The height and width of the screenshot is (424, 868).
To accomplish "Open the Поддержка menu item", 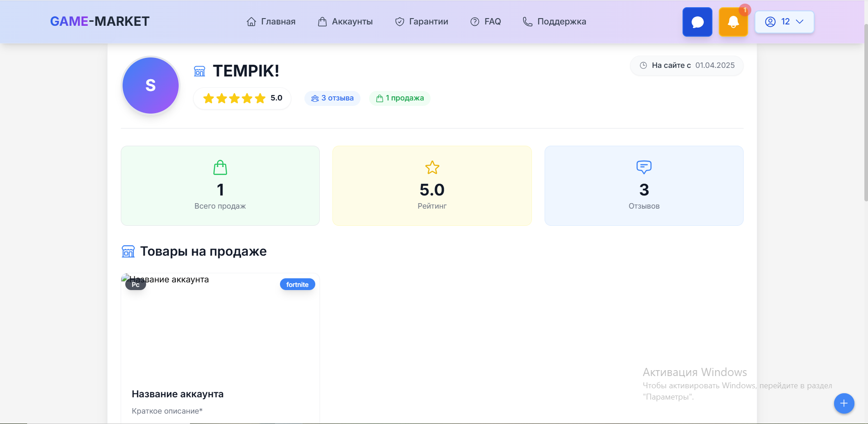I will [x=554, y=22].
